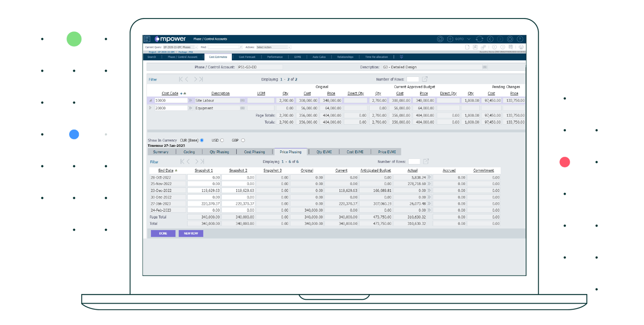644x325 pixels.
Task: Click the DONE button
Action: click(163, 233)
